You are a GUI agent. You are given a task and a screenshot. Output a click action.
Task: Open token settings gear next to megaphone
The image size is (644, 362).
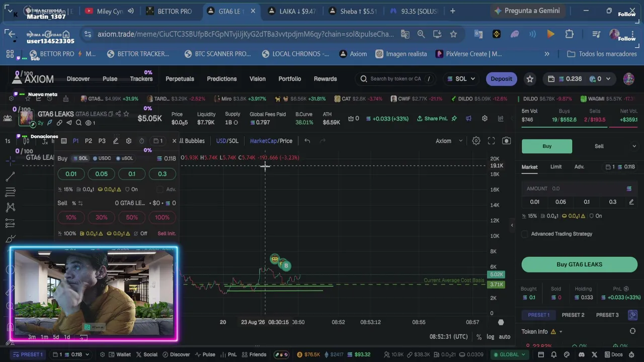click(x=485, y=118)
